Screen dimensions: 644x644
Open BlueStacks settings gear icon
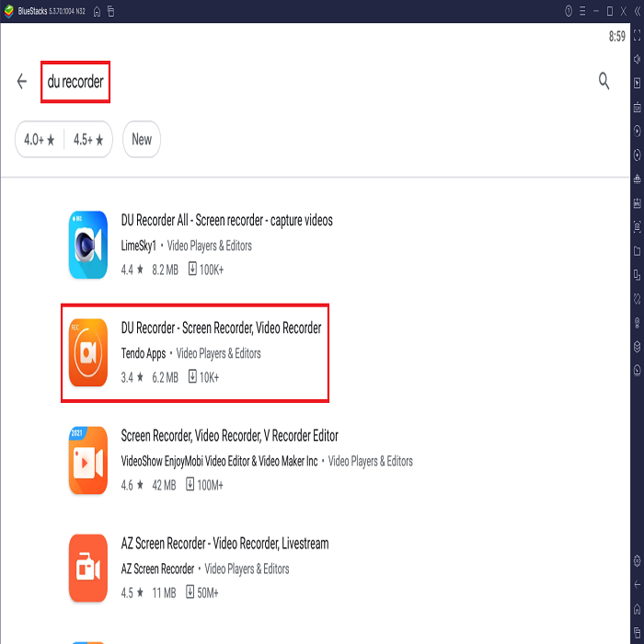point(637,560)
